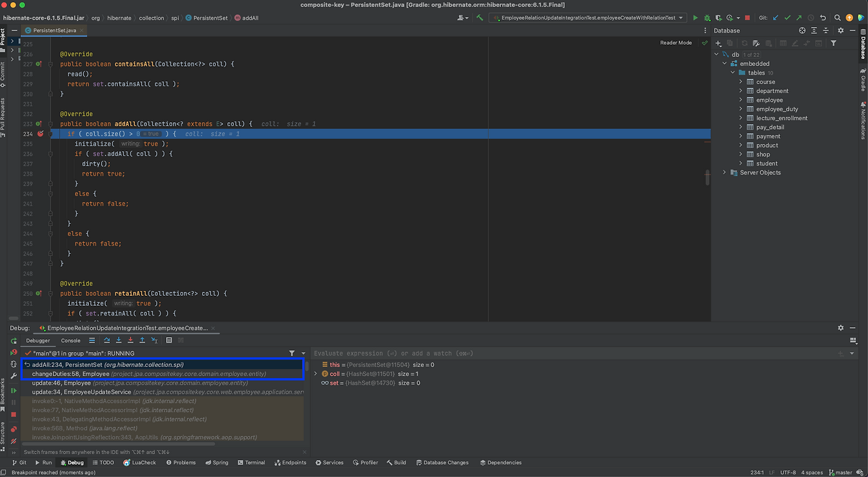Resume program from debug sidebar
This screenshot has height=477, width=868.
point(14,391)
